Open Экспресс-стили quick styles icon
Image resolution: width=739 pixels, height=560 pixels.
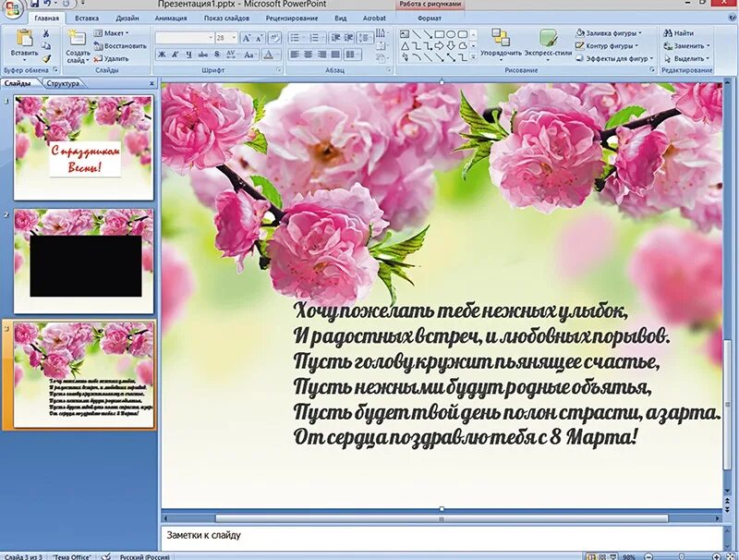tap(548, 38)
